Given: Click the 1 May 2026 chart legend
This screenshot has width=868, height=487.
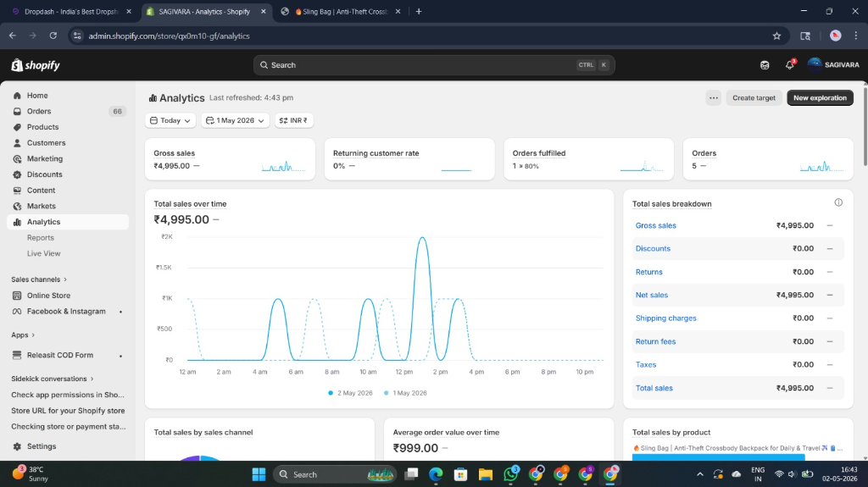Looking at the screenshot, I should click(405, 393).
